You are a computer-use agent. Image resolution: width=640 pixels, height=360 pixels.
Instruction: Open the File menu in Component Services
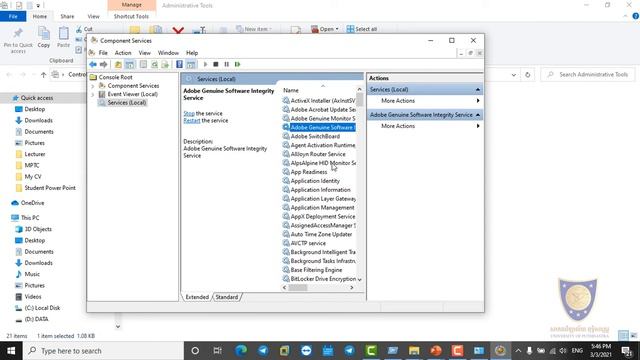[103, 53]
